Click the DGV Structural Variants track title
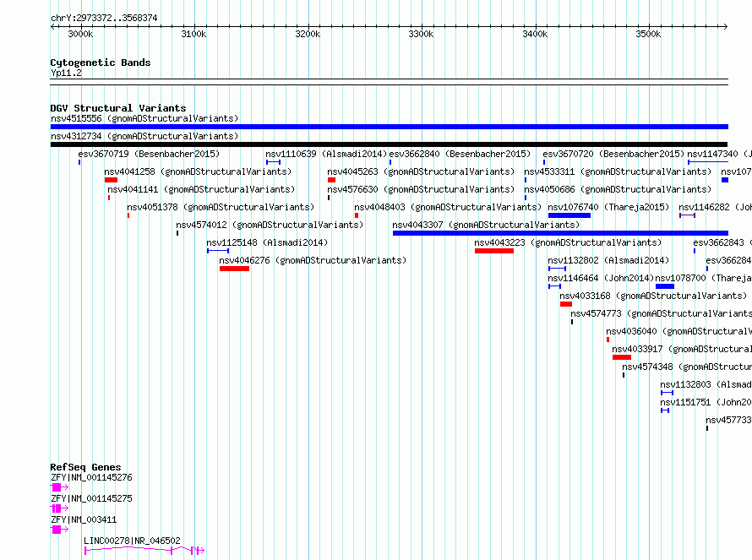The width and height of the screenshot is (752, 560). pos(118,108)
